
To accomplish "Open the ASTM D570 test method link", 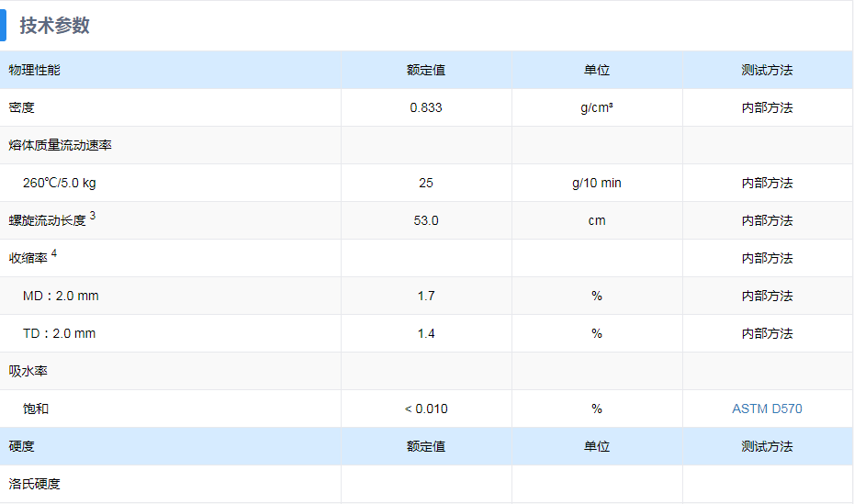I will 767,409.
